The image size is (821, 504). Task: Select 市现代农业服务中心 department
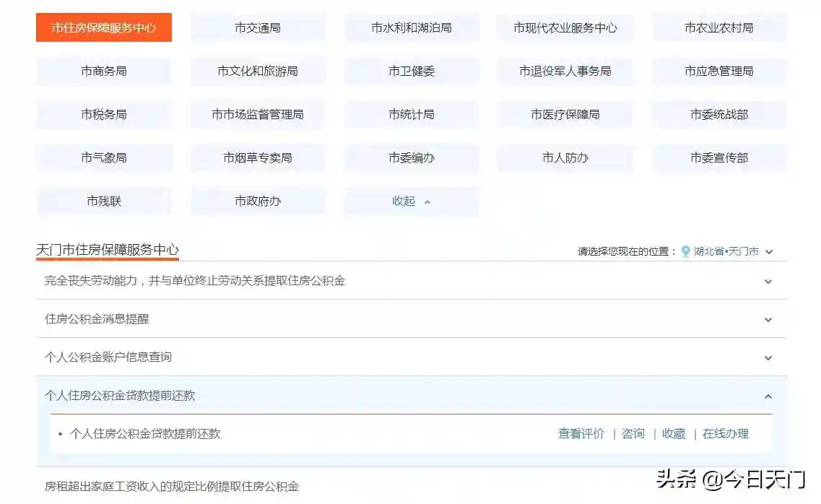click(565, 27)
